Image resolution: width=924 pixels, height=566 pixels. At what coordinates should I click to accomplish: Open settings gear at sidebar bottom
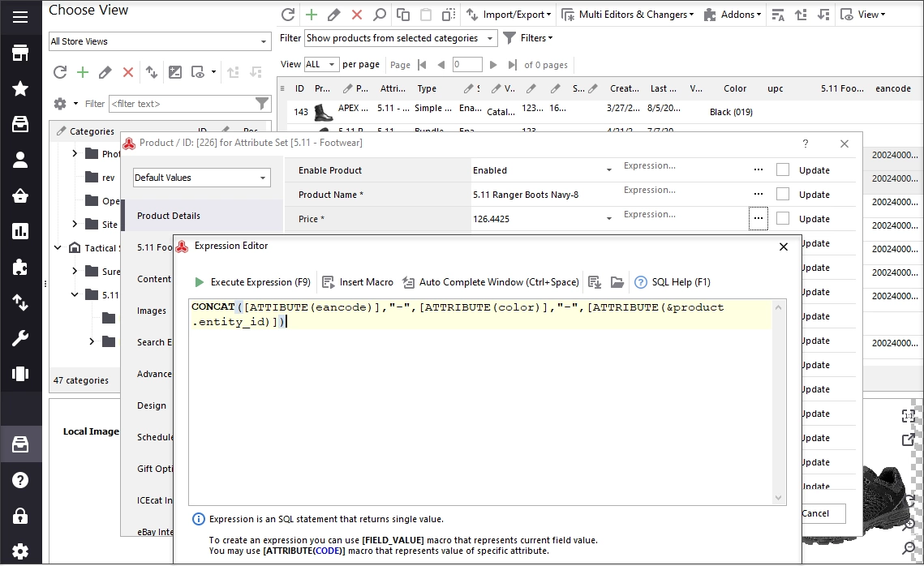tap(20, 552)
